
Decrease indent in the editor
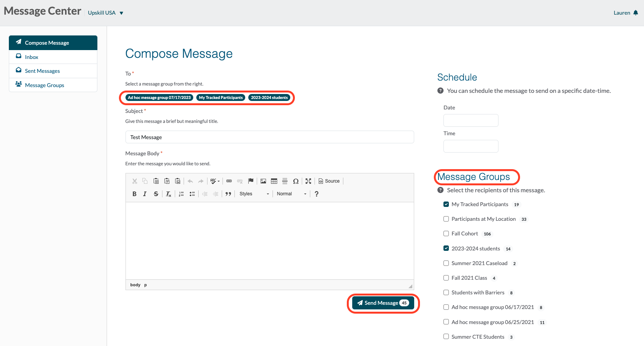coord(205,194)
